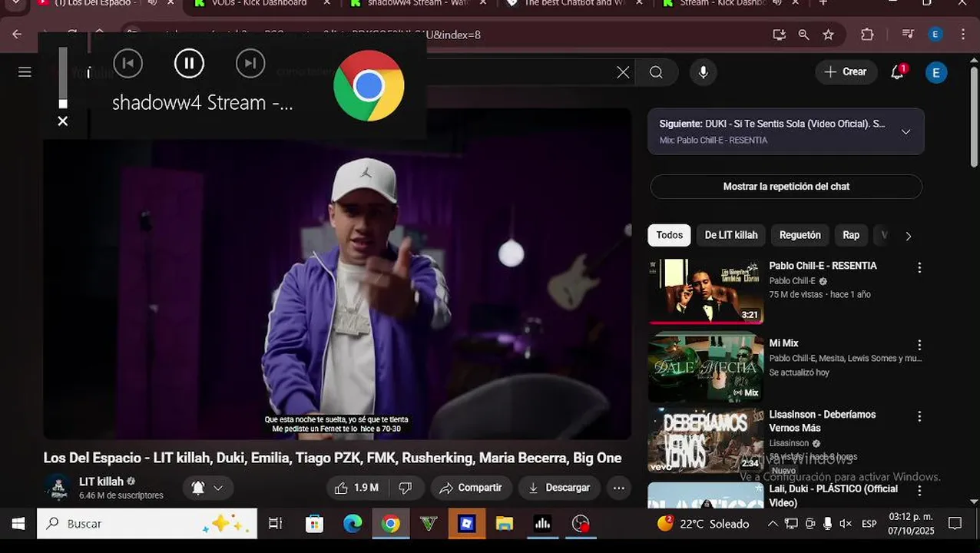980x553 pixels.
Task: Adjust the media overlay volume slider
Action: tap(63, 78)
